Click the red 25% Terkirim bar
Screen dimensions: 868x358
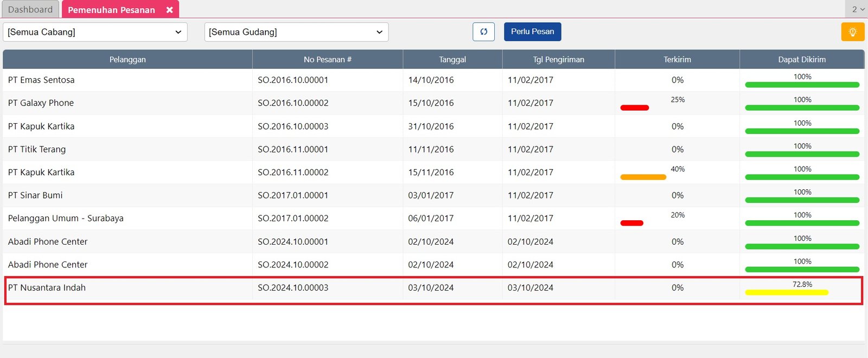[x=634, y=107]
